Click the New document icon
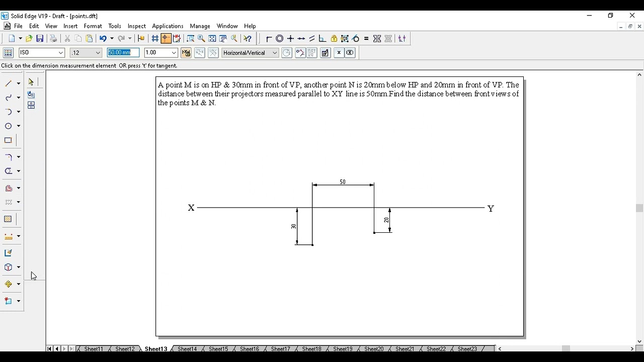Image resolution: width=644 pixels, height=362 pixels. [12, 39]
